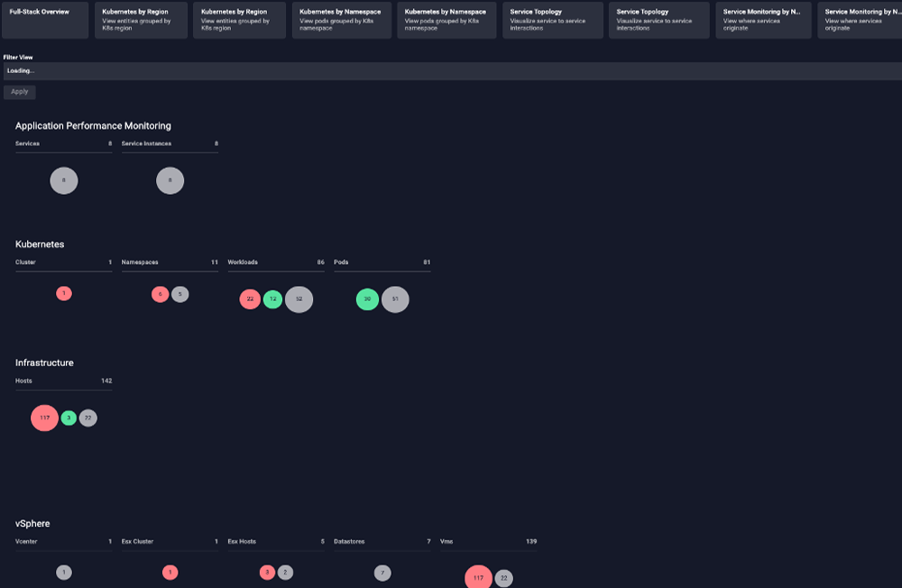Select the gray Workloads bubble showing 52
The height and width of the screenshot is (588, 902).
click(x=299, y=299)
